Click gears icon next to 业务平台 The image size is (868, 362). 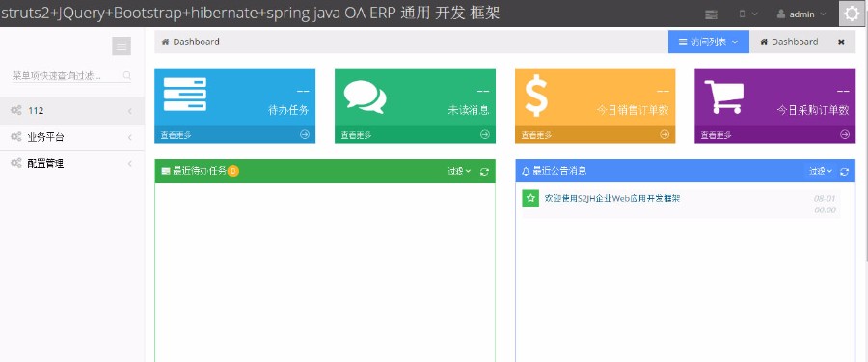[16, 136]
